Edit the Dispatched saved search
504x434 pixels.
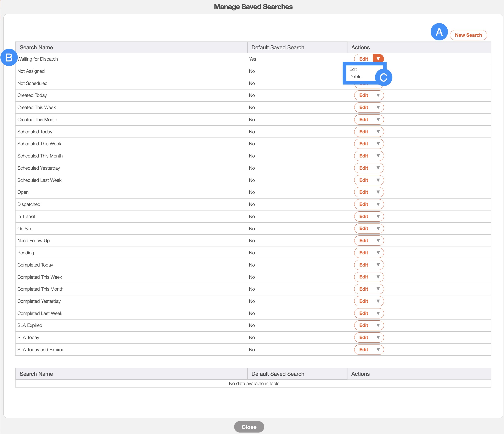363,204
